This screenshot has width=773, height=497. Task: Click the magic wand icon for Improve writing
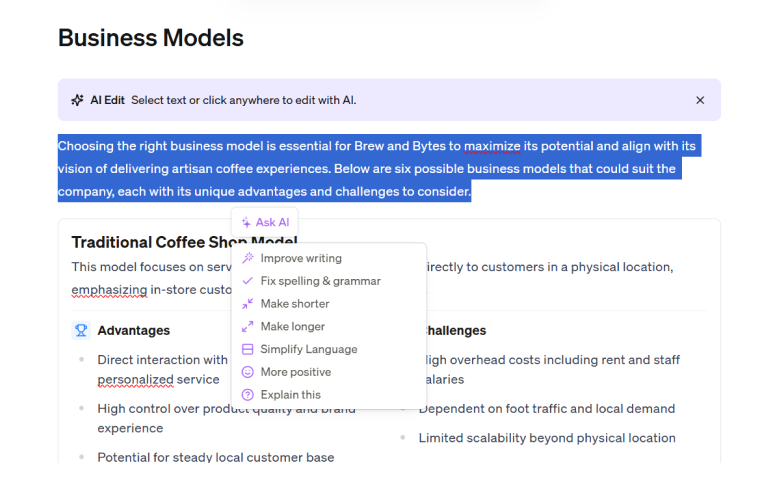click(247, 258)
